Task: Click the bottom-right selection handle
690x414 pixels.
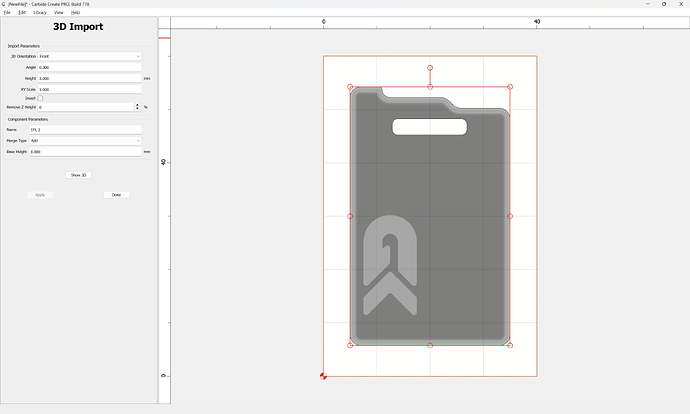Action: (510, 345)
